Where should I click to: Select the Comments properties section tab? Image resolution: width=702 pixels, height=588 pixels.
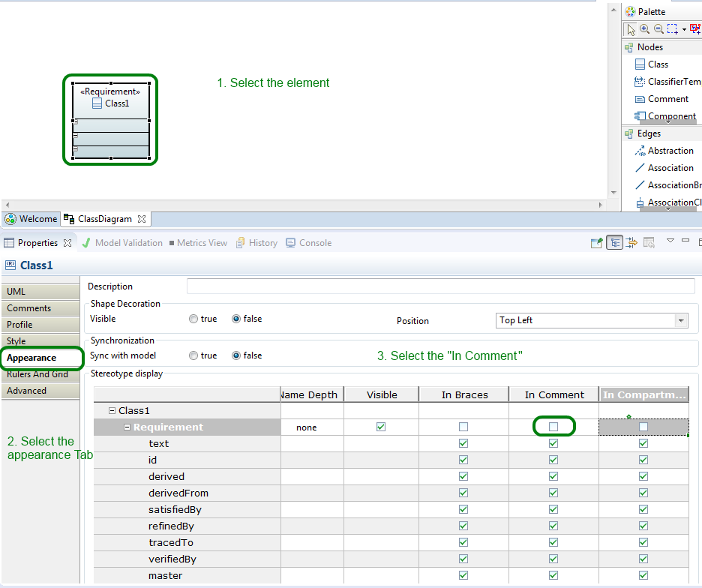[40, 308]
